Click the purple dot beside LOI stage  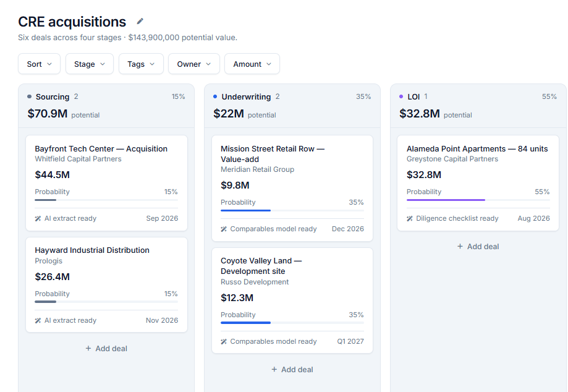coord(401,96)
